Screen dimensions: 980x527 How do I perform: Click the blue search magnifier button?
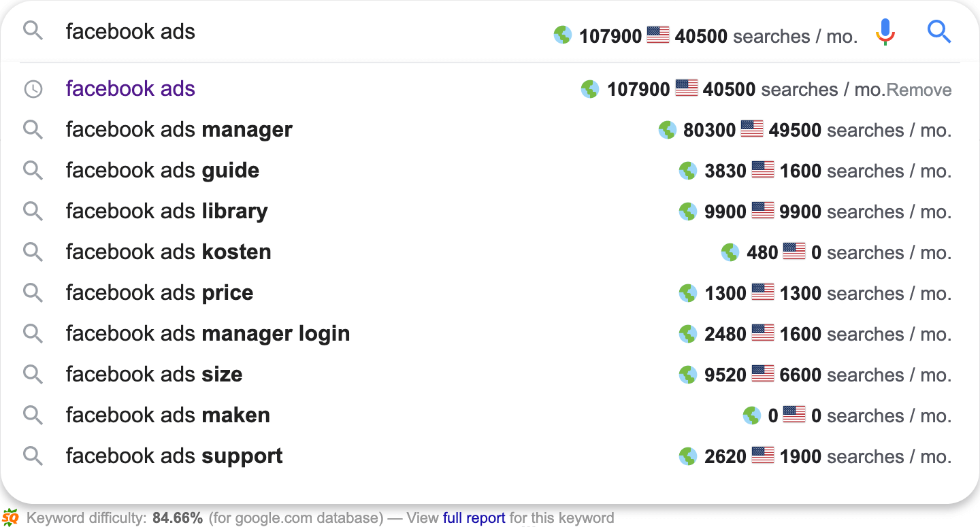click(x=939, y=31)
